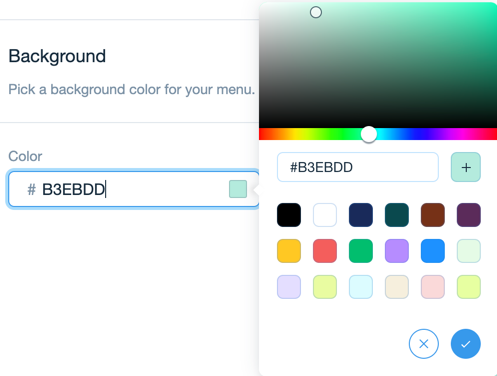Image resolution: width=497 pixels, height=376 pixels.
Task: Select the coral red swatch
Action: pos(325,251)
